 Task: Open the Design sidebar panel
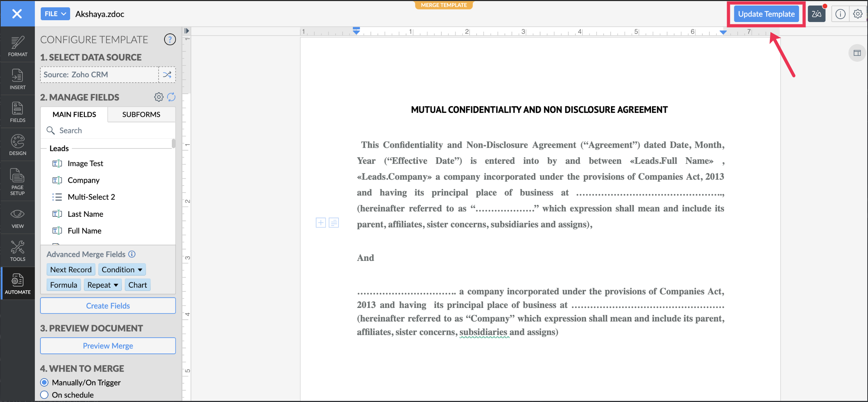17,145
